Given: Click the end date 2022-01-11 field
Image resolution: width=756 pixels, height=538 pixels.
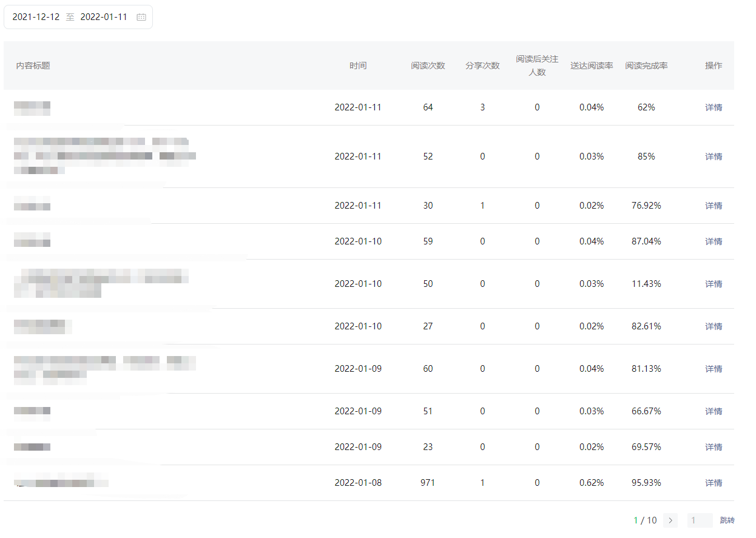Looking at the screenshot, I should pyautogui.click(x=104, y=17).
